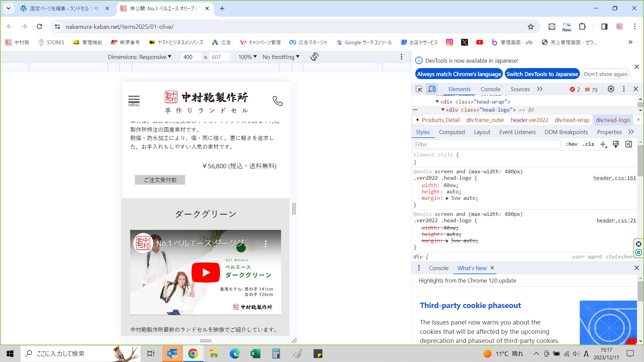The width and height of the screenshot is (644, 362).
Task: Toggle the .cls class editor
Action: pos(588,144)
